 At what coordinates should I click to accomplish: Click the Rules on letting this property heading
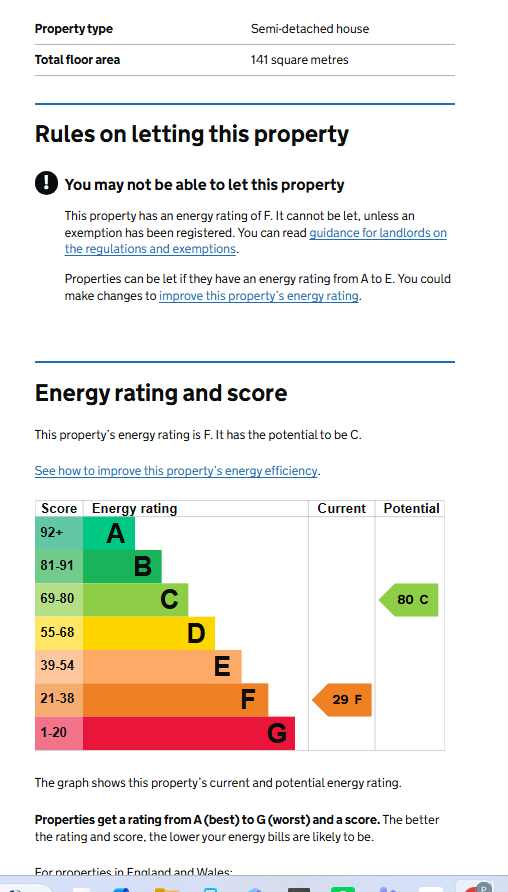pos(192,135)
